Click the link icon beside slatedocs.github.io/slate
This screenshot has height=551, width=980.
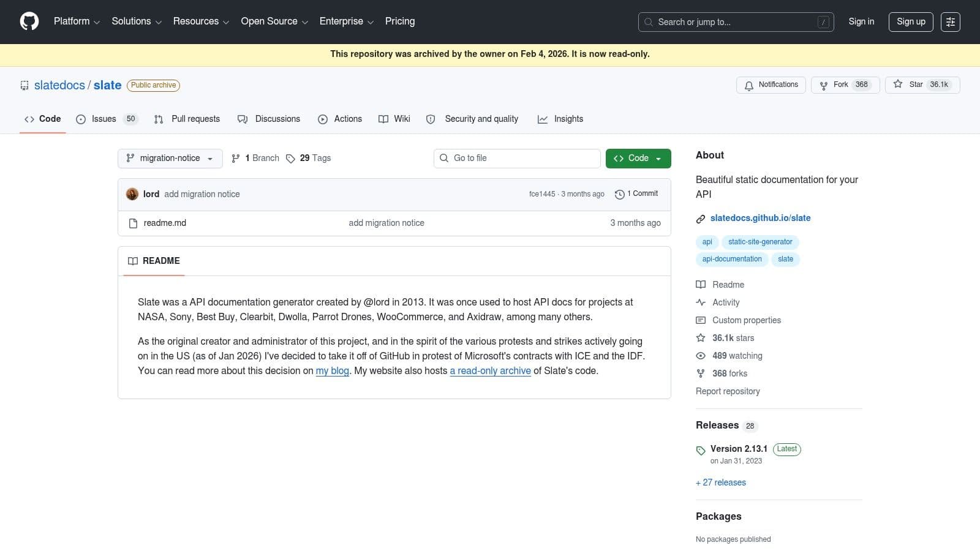pyautogui.click(x=701, y=219)
